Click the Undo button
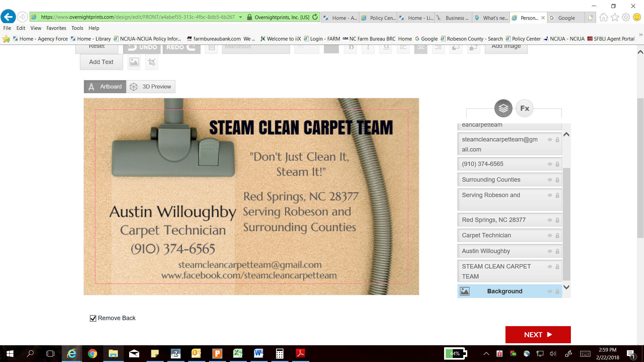This screenshot has width=644, height=362. click(142, 48)
